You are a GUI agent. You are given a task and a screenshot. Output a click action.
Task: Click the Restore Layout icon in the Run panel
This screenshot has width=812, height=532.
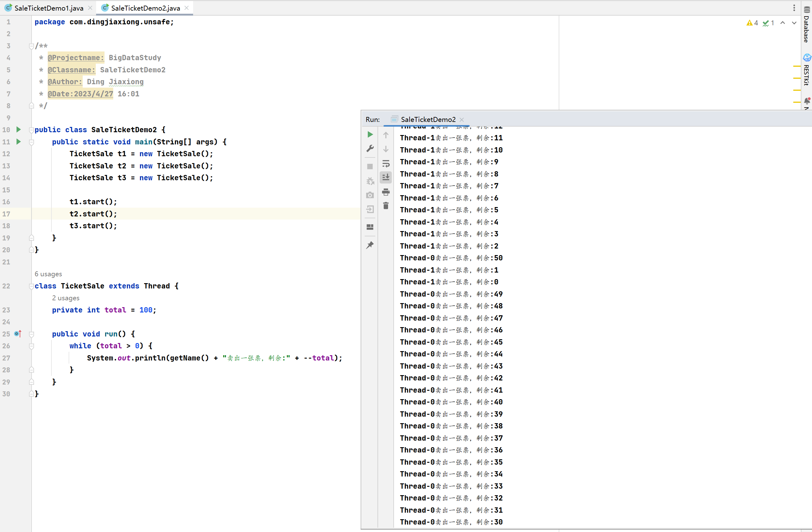point(370,227)
